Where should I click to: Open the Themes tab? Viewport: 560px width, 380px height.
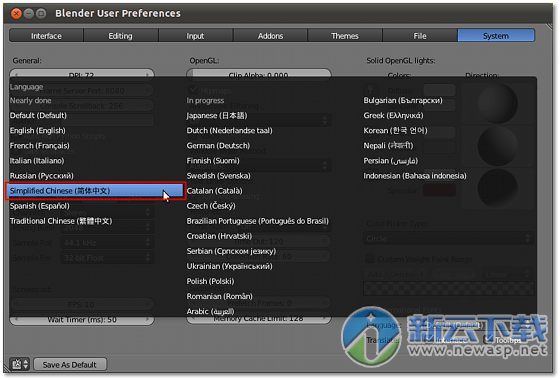[345, 36]
